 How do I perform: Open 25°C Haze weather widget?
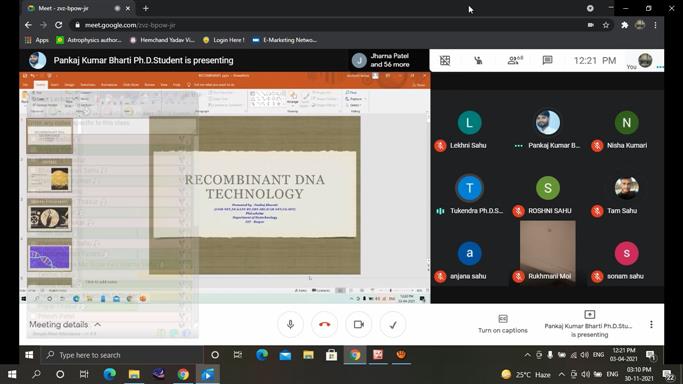pos(526,374)
